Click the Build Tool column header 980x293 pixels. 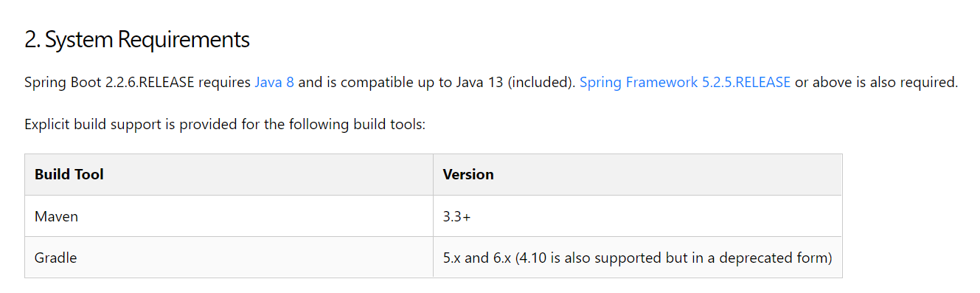[x=229, y=175]
